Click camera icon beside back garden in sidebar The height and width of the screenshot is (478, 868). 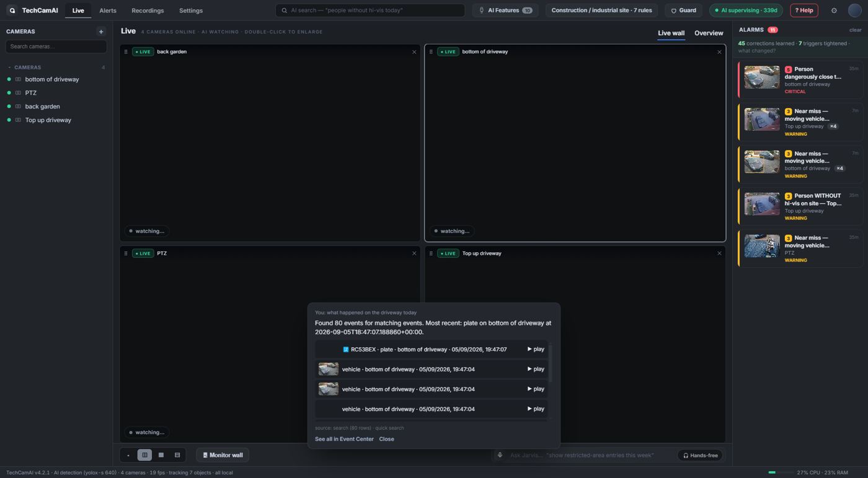tap(18, 107)
